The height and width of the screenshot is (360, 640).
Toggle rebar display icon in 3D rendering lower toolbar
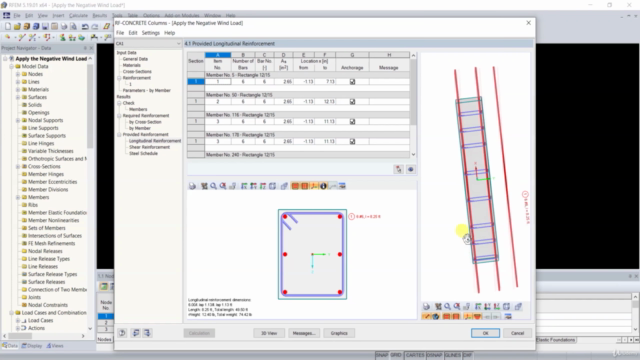[x=427, y=317]
